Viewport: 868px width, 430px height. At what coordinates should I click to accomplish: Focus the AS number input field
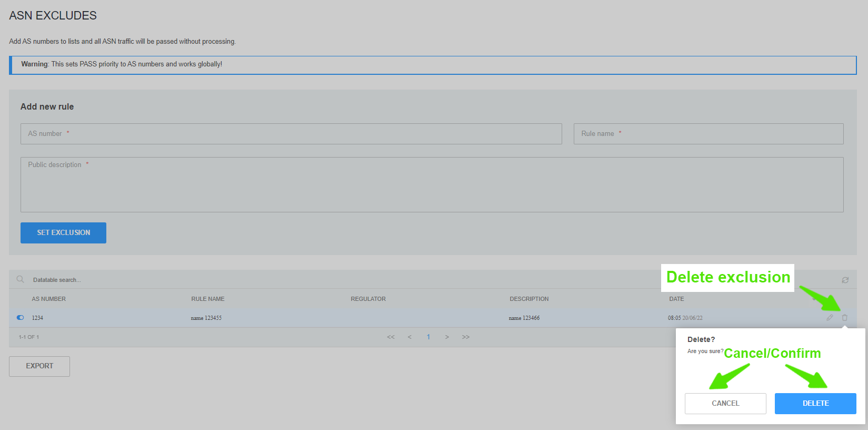coord(291,134)
